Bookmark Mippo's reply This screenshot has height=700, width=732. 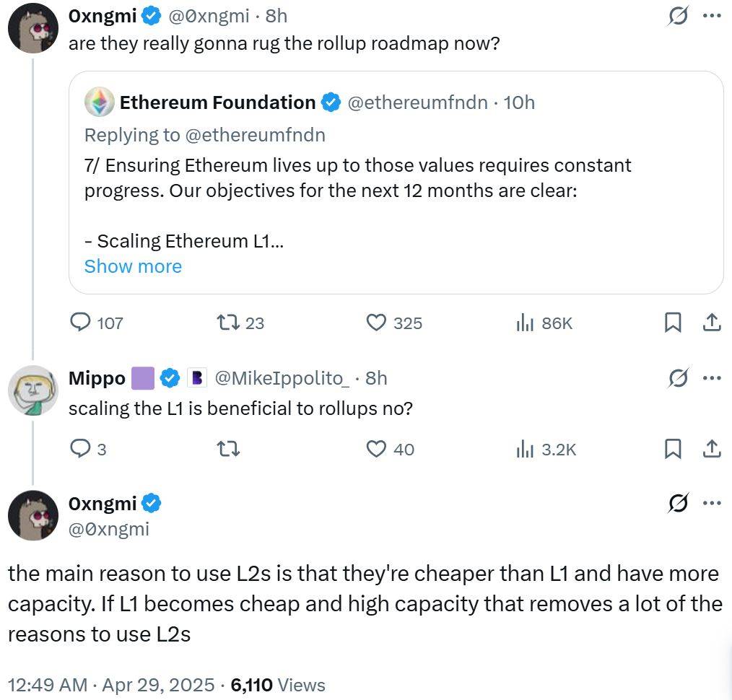673,449
